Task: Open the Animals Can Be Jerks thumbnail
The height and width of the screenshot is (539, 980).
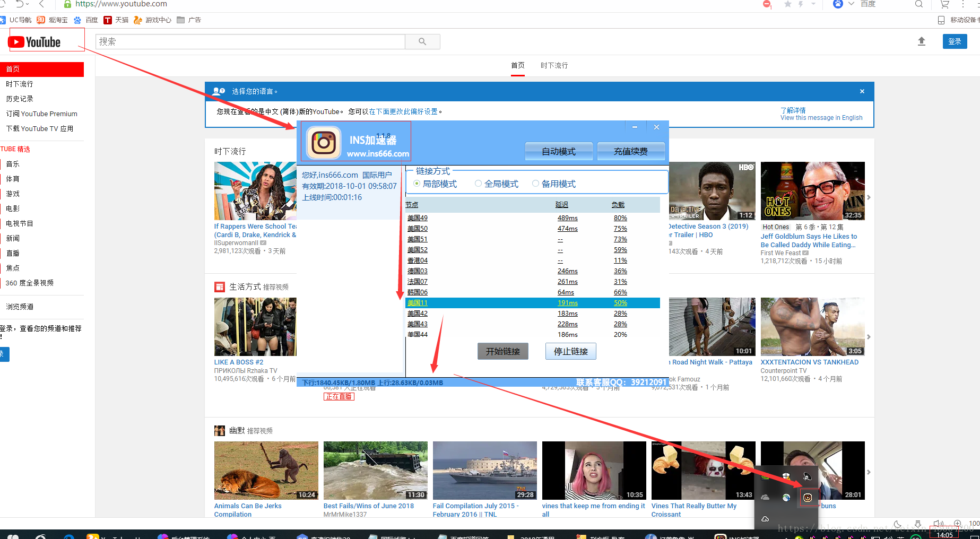Action: coord(266,471)
